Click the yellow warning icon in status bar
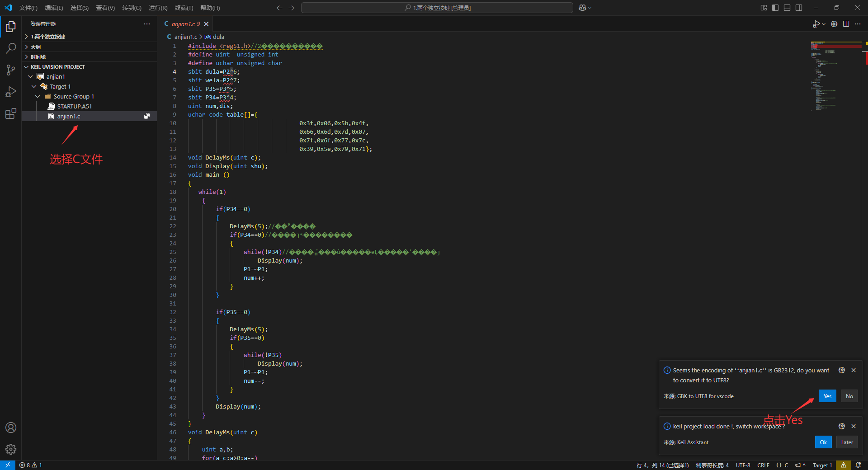 tap(844, 465)
